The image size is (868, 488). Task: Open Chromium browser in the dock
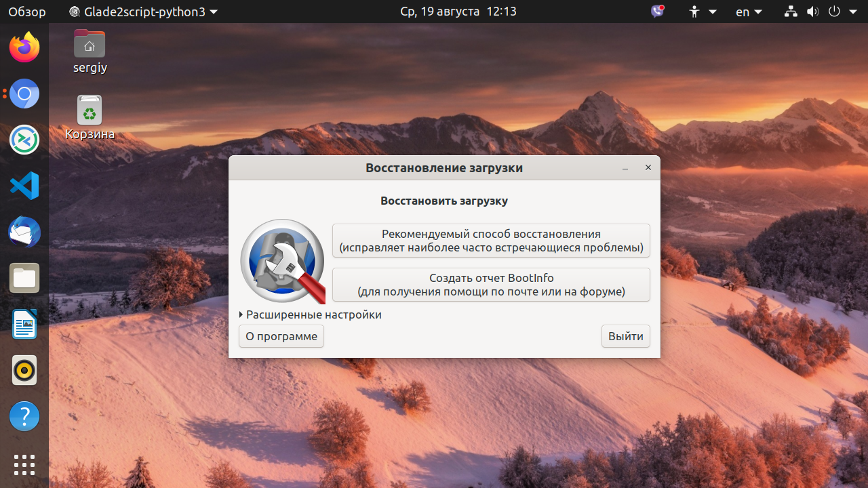tap(24, 94)
